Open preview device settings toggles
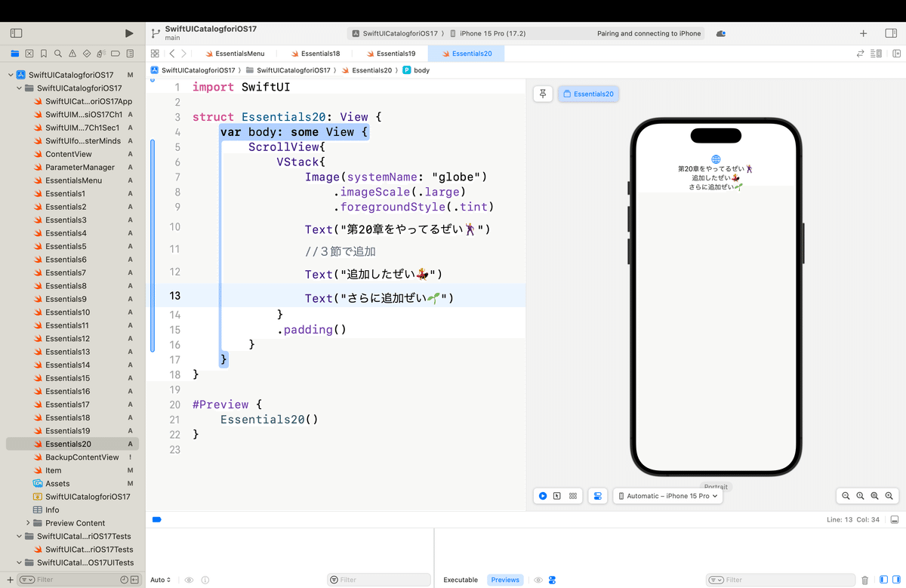906x588 pixels. (x=597, y=496)
